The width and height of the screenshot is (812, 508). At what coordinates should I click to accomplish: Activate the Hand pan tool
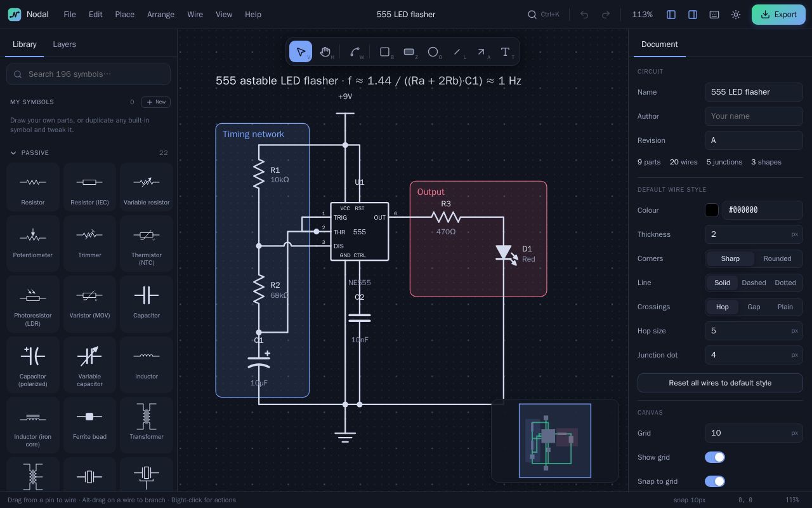click(325, 51)
